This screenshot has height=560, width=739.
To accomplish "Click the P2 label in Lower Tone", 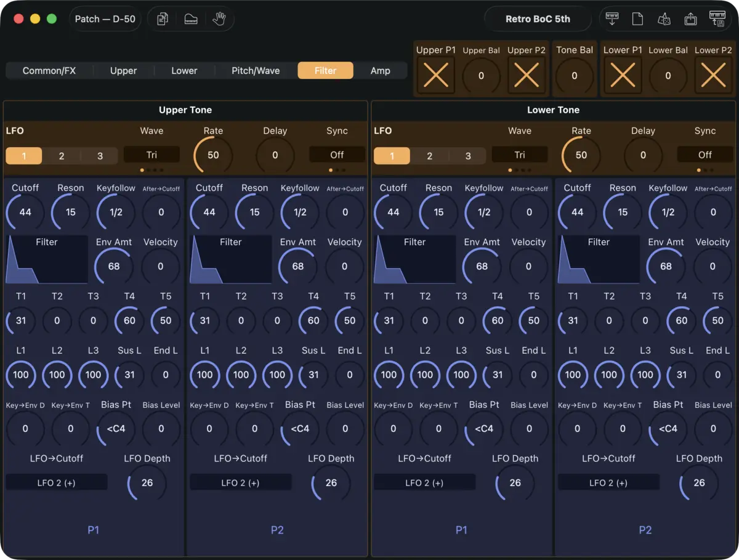I will tap(645, 530).
